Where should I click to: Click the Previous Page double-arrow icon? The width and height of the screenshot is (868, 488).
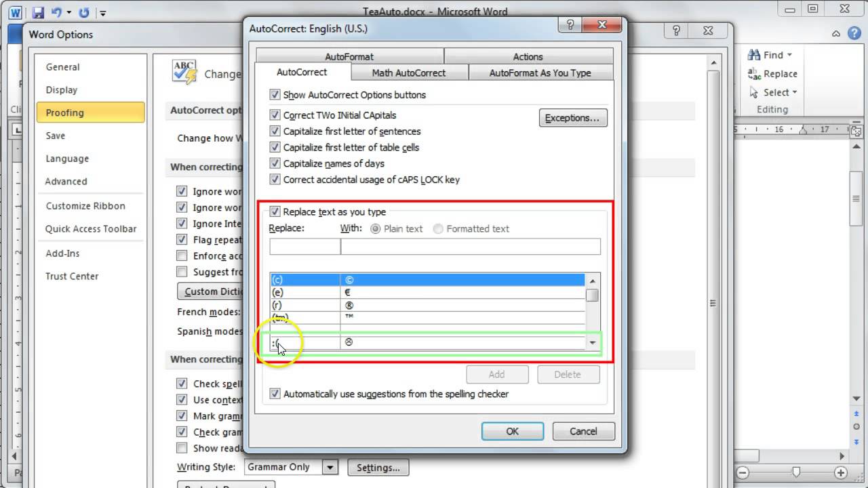(857, 414)
